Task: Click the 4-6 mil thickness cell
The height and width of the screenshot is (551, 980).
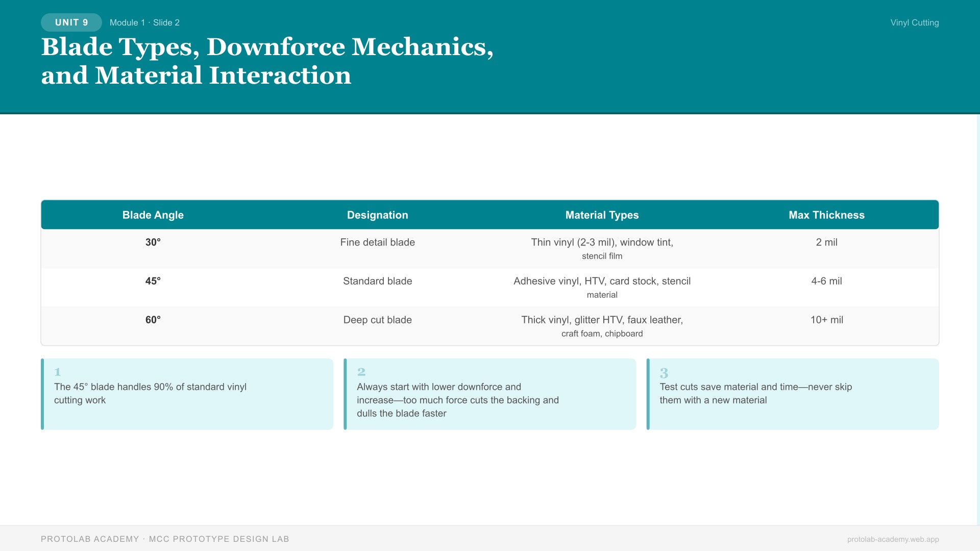Action: (826, 281)
